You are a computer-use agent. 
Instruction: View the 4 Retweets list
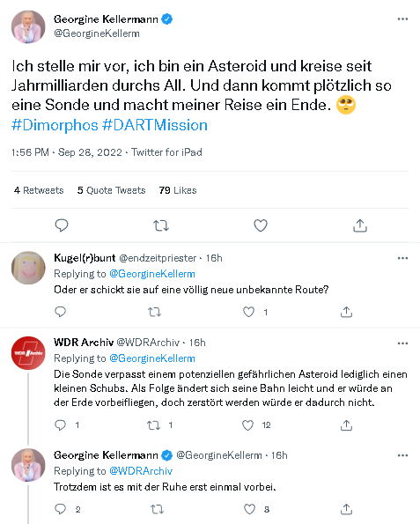tap(39, 190)
